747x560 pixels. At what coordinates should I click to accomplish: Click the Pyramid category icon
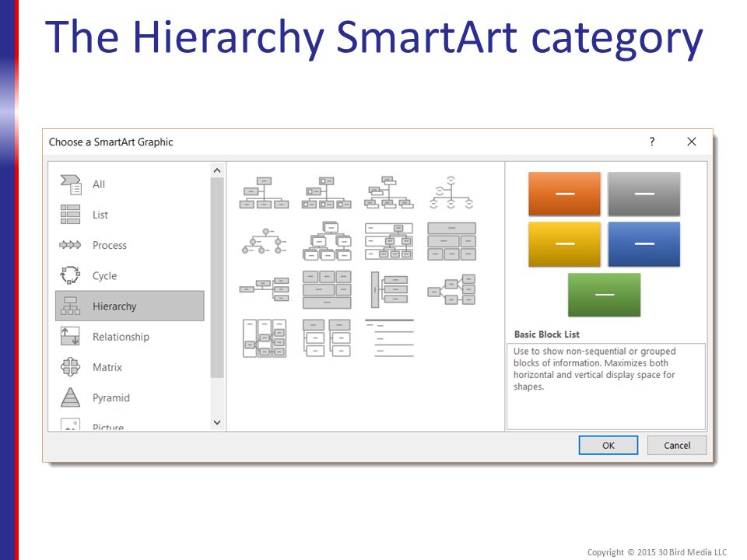click(70, 397)
